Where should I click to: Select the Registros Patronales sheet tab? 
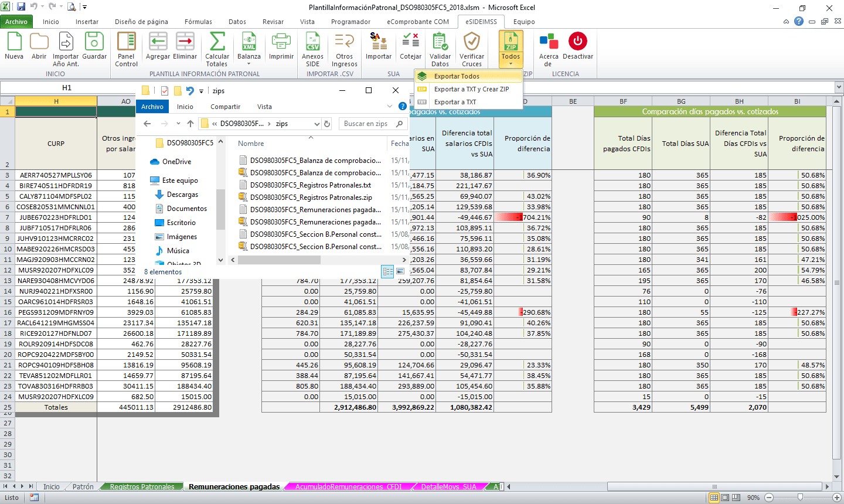click(142, 486)
